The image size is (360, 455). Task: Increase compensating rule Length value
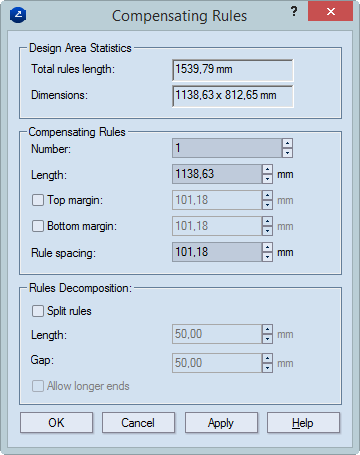tap(267, 169)
